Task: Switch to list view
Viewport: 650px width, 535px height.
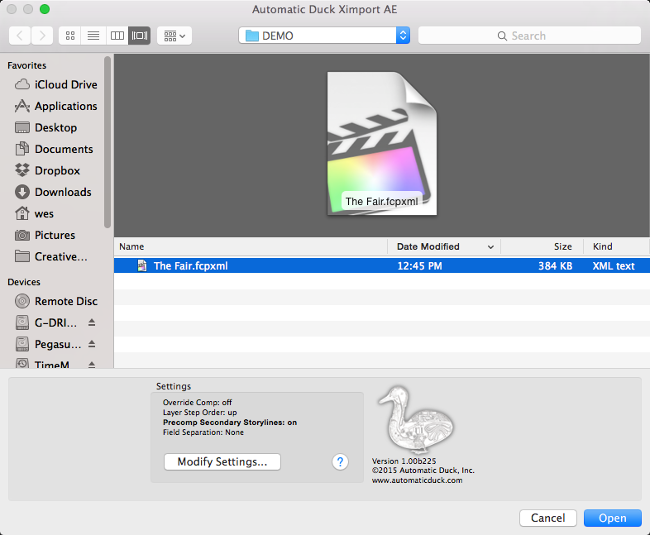Action: pos(93,36)
